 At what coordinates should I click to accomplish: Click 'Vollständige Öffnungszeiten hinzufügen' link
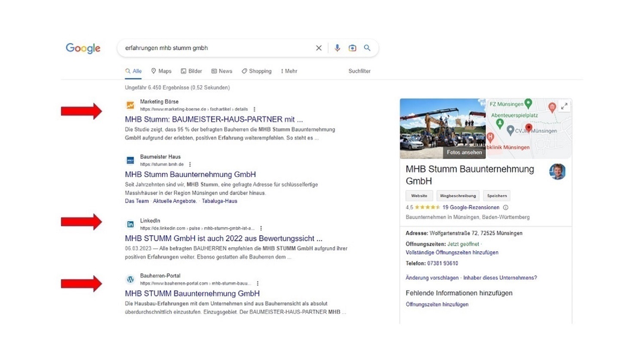pos(452,252)
